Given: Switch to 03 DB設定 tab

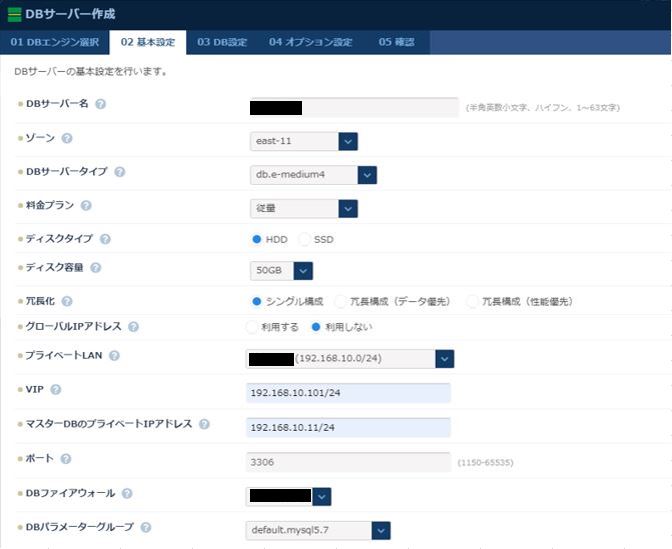Looking at the screenshot, I should click(x=222, y=42).
